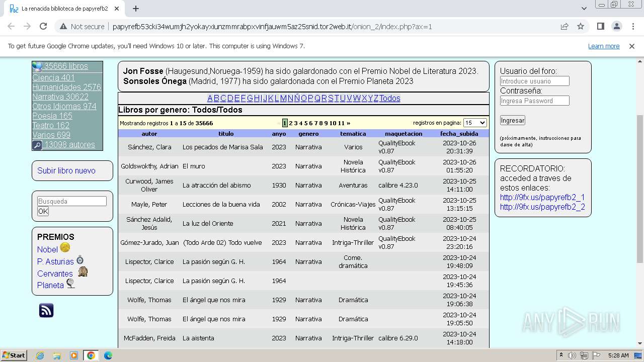Open the Humanidades 2576 category
Screen dimensions: 644x362
pos(66,87)
